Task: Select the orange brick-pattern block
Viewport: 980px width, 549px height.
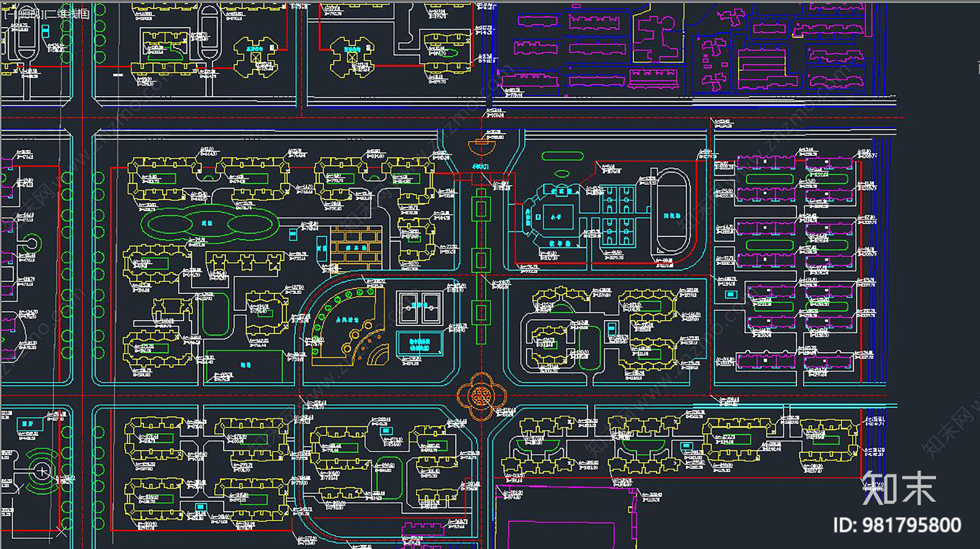Action: click(356, 248)
